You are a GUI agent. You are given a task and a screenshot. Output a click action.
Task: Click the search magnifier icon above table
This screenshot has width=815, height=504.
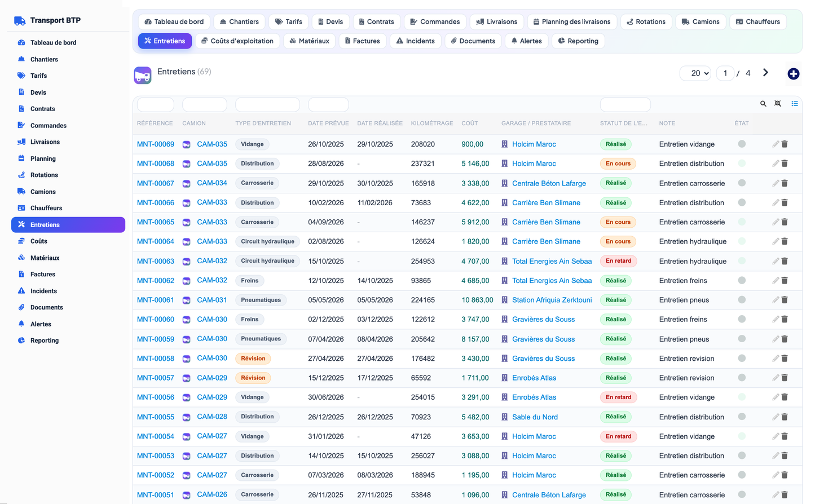763,104
